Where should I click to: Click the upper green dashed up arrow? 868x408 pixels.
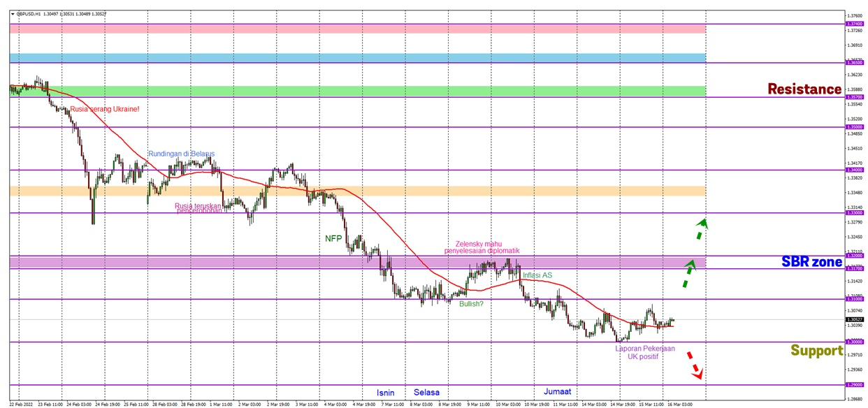pos(701,228)
